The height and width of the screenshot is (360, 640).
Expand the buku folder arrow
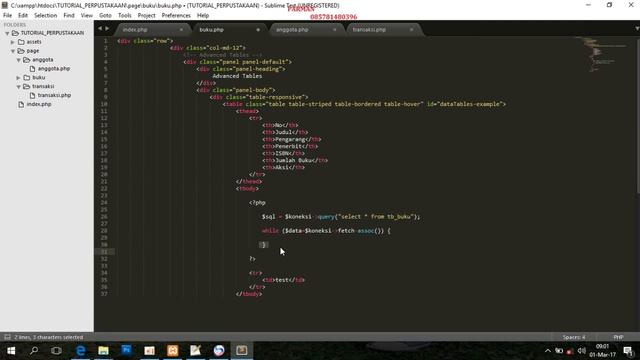pyautogui.click(x=18, y=78)
